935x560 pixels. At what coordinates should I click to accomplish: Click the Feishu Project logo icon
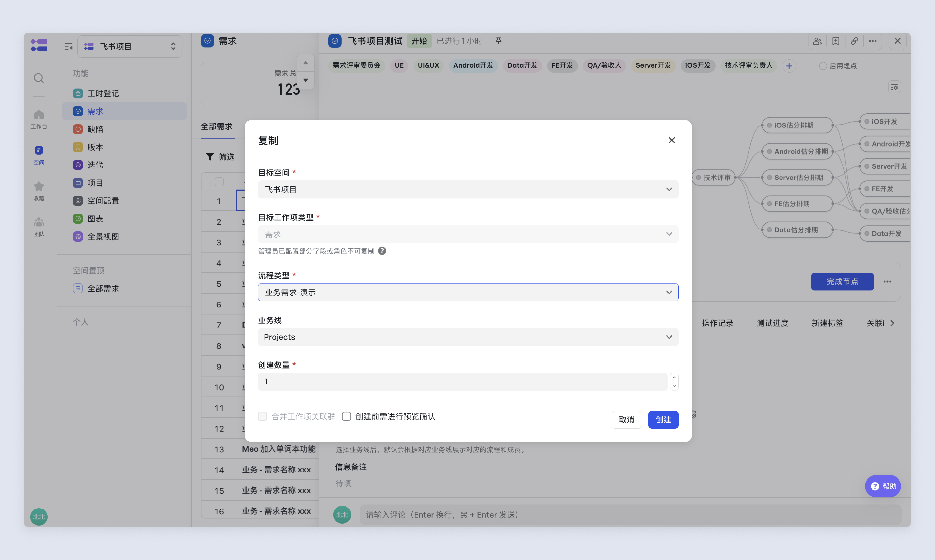pyautogui.click(x=39, y=45)
